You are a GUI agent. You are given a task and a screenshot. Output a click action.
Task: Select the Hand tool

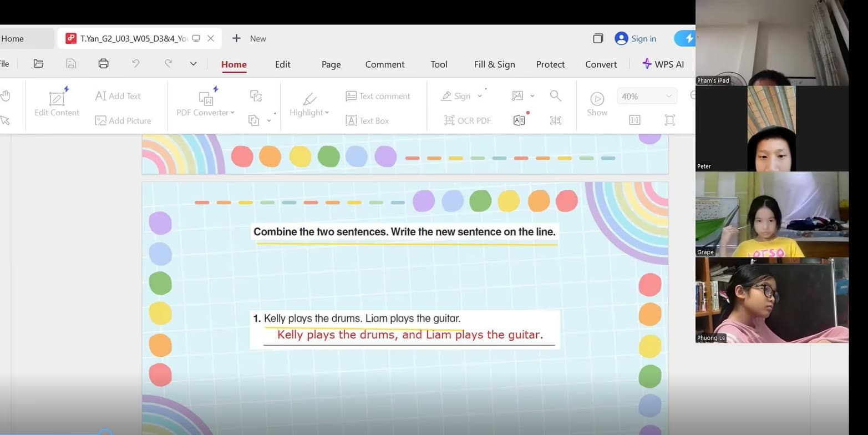[5, 96]
